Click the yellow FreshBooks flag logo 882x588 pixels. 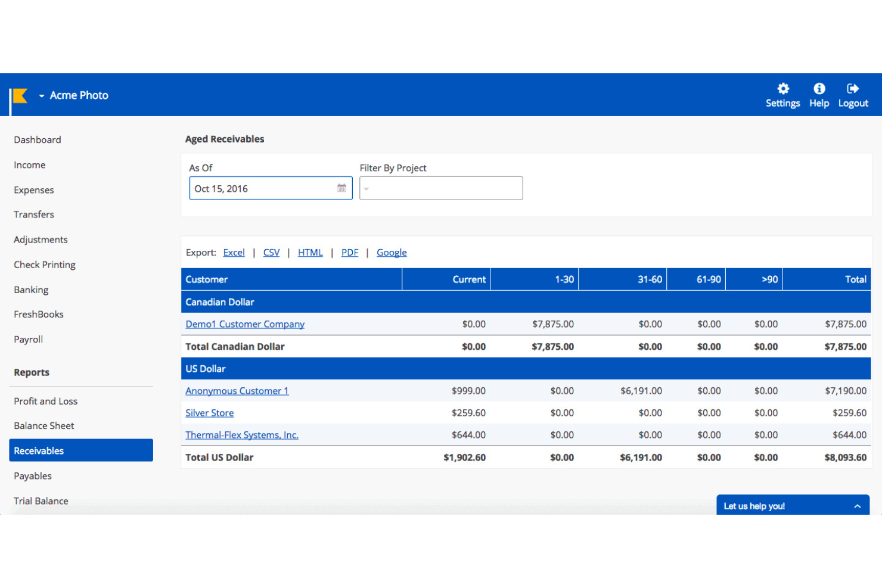point(18,95)
